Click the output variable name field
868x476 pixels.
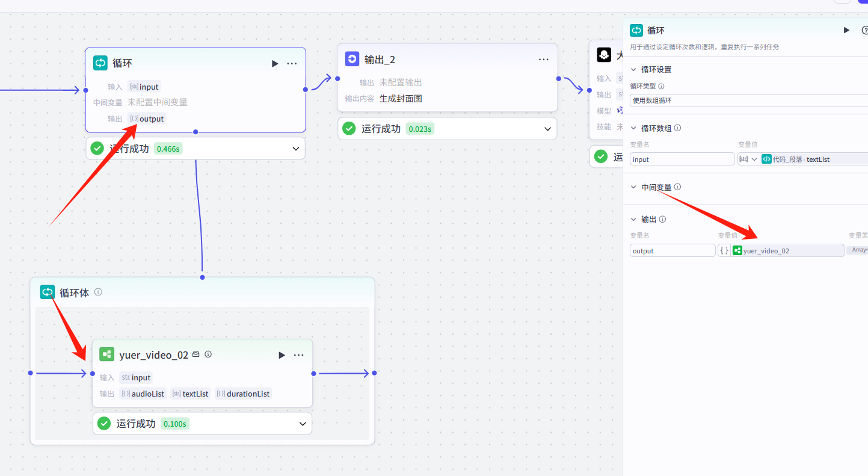(672, 251)
